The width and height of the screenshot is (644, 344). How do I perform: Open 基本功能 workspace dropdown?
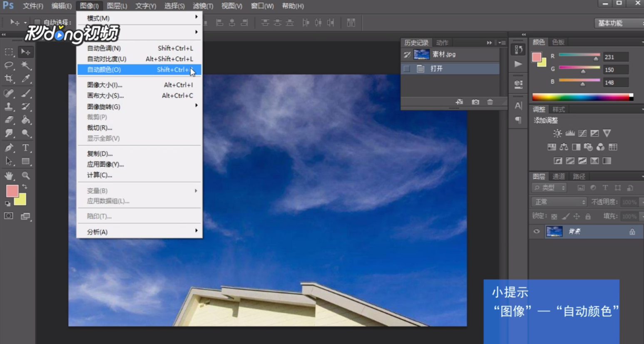619,23
